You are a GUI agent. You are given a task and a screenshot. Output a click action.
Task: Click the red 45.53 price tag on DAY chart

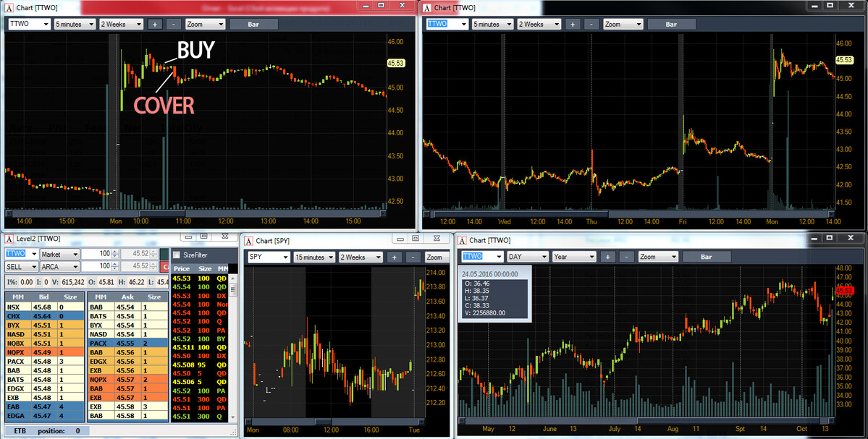pos(844,290)
